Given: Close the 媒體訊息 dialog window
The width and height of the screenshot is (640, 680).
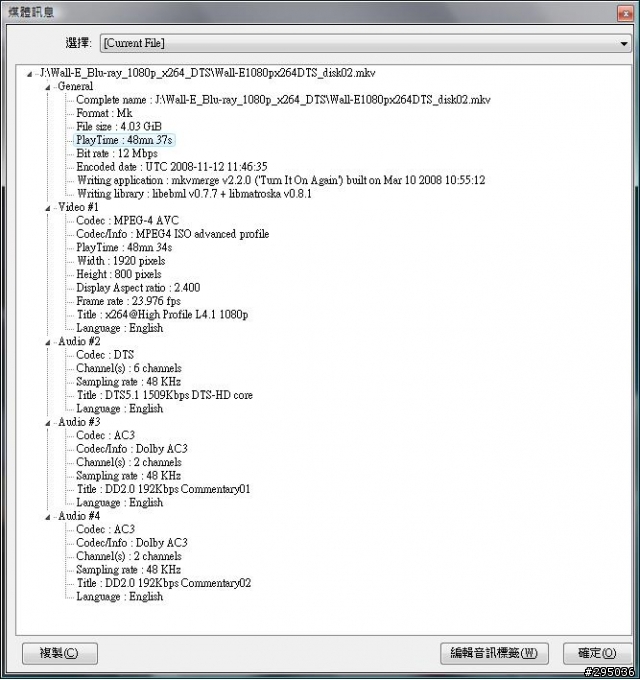Looking at the screenshot, I should [x=625, y=13].
